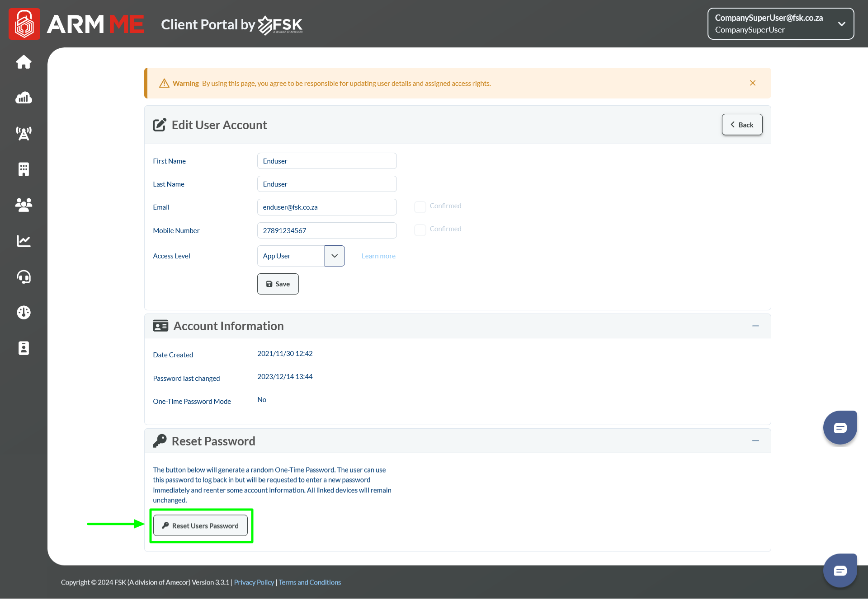Open the cloud statistics sidebar icon
Viewport: 868px width, 599px height.
pos(24,98)
